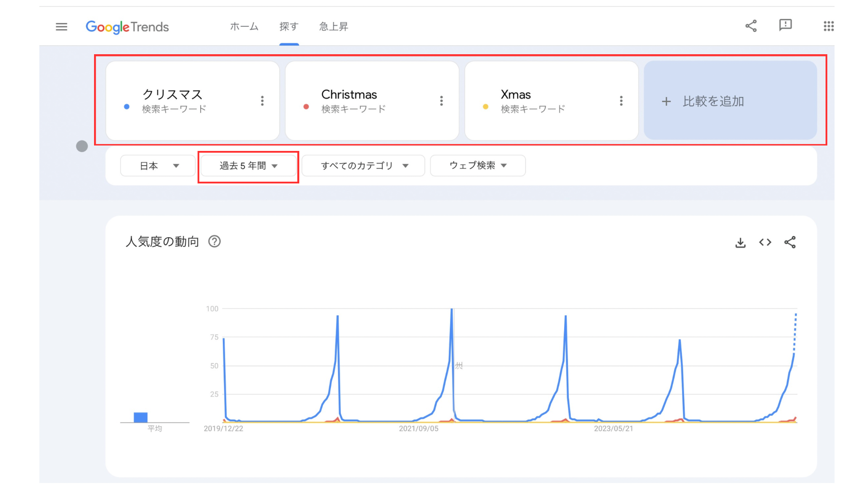This screenshot has height=488, width=868.
Task: Edit the Xmas search term field
Action: pyautogui.click(x=533, y=95)
